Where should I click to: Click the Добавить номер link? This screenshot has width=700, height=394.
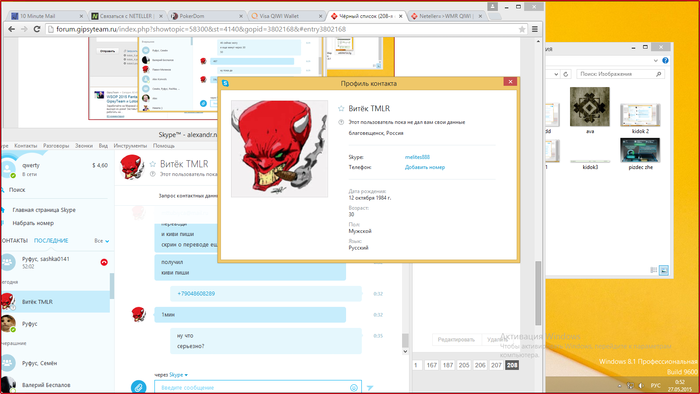(x=425, y=167)
